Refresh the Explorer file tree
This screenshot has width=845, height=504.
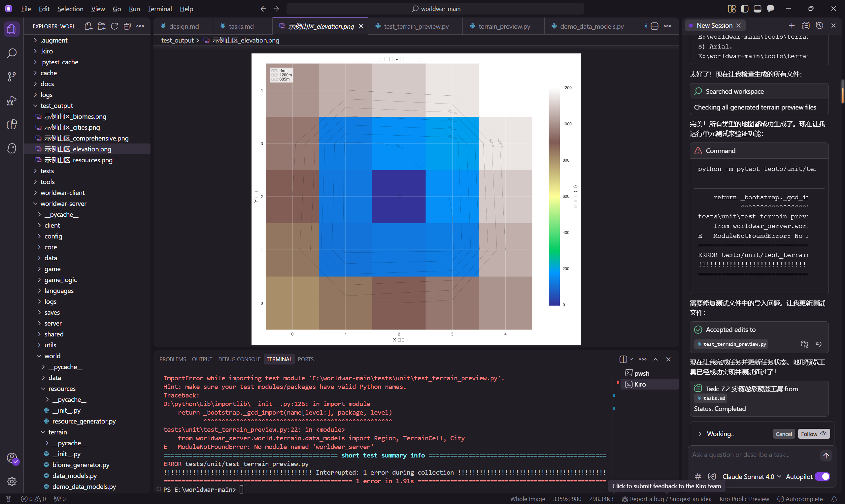(x=114, y=26)
